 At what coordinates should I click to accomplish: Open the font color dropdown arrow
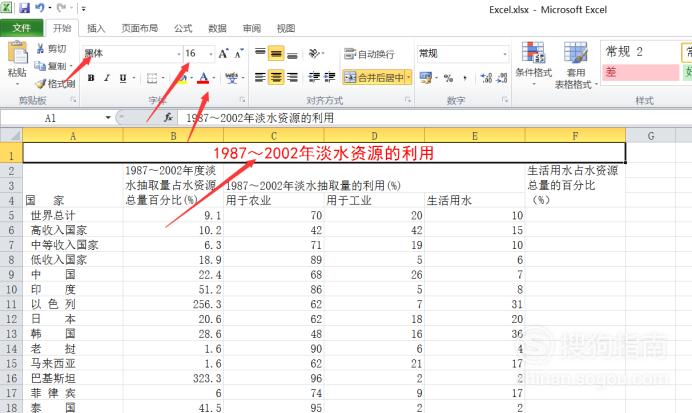click(214, 78)
